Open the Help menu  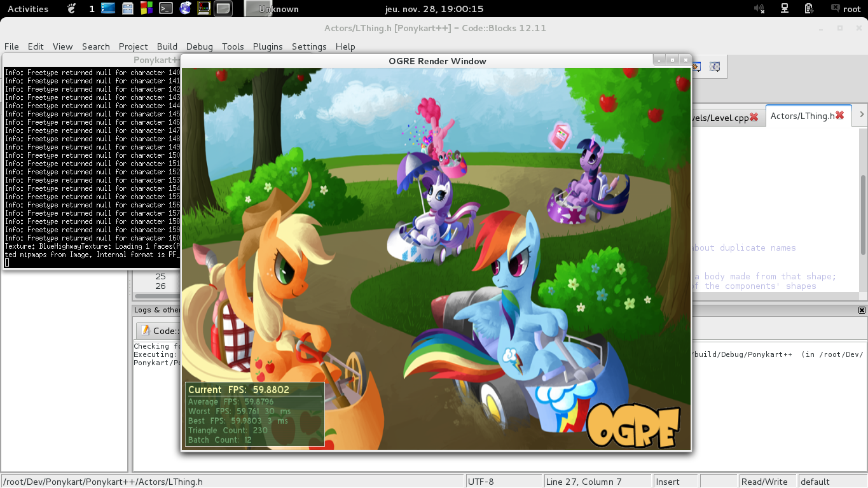345,46
